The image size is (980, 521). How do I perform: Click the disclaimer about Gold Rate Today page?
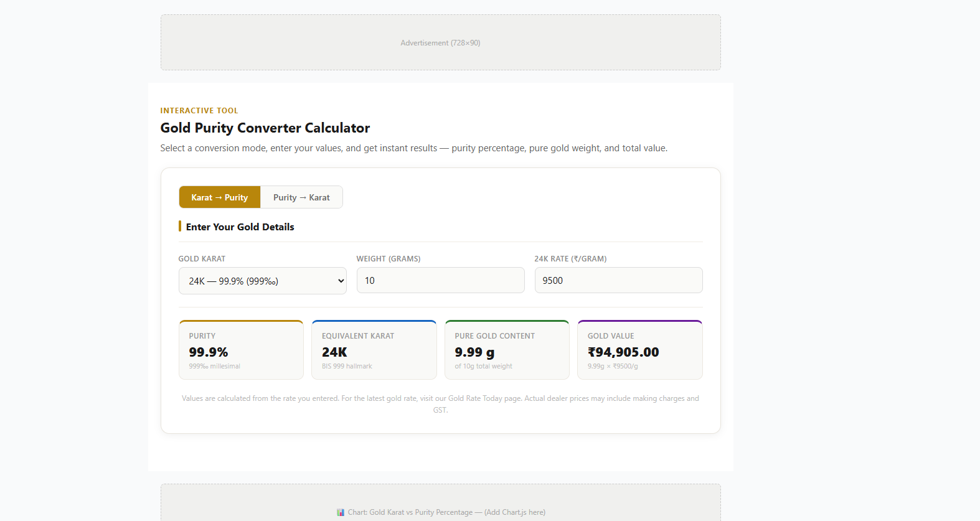441,404
